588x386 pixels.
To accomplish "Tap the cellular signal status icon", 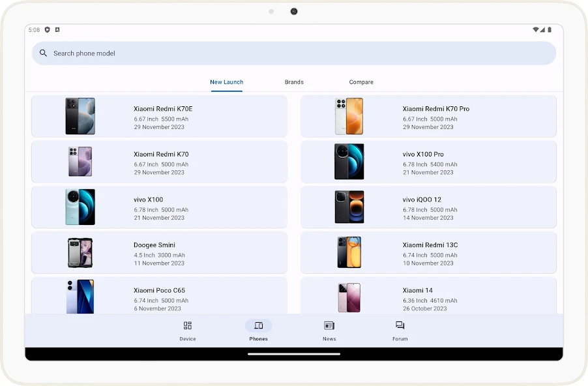I will click(542, 29).
